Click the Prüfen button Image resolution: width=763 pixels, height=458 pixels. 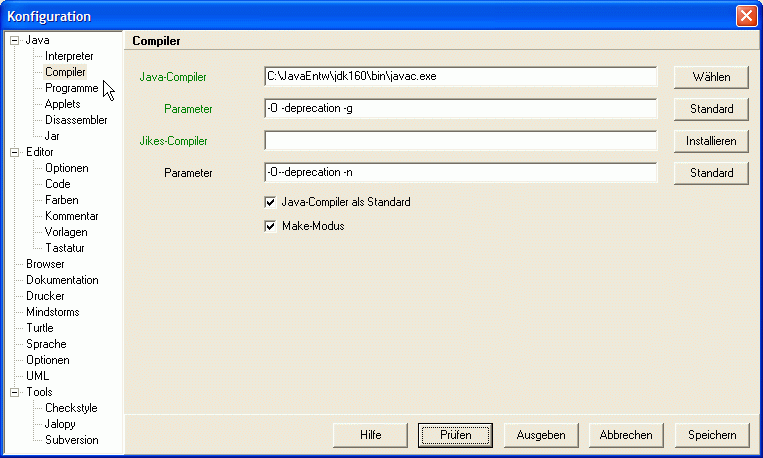pyautogui.click(x=455, y=435)
